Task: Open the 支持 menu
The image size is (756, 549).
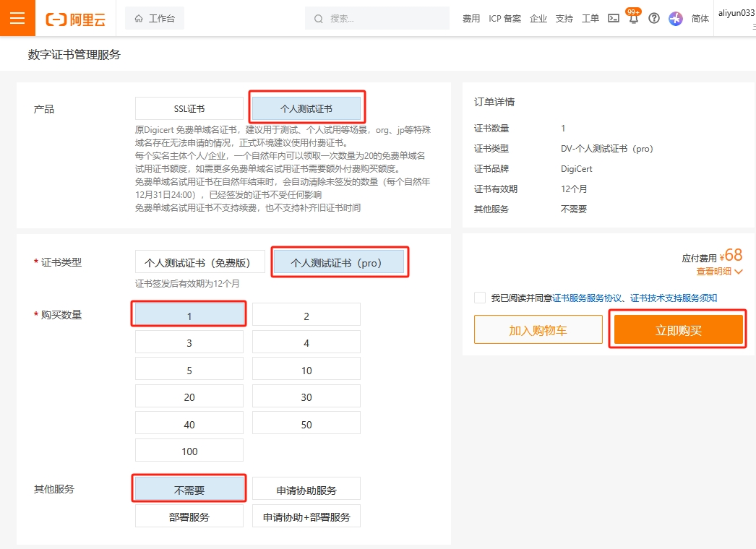Action: pos(564,19)
